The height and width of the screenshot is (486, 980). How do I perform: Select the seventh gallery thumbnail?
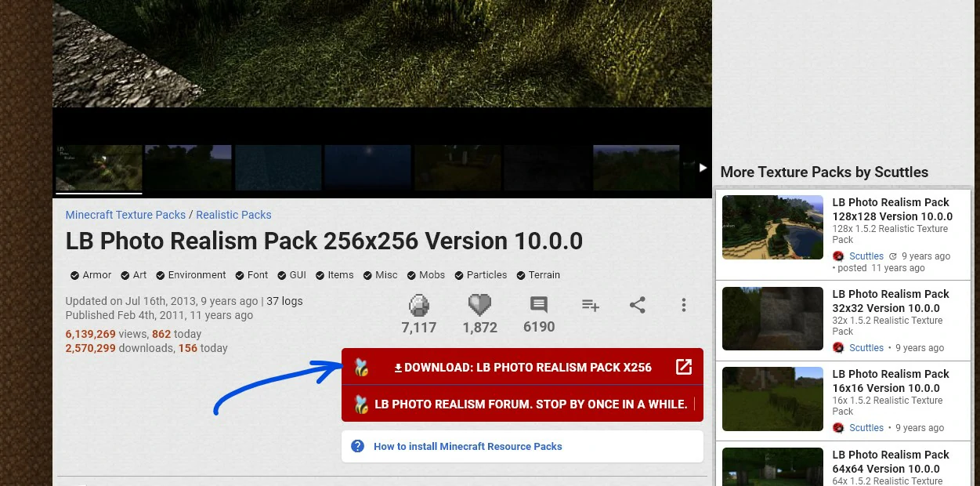[x=636, y=168]
